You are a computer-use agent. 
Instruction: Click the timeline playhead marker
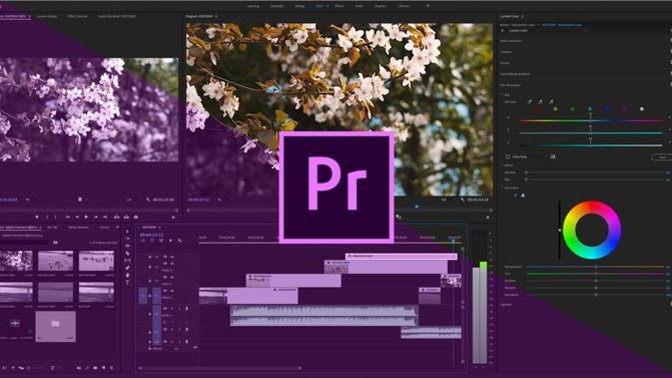pos(453,242)
